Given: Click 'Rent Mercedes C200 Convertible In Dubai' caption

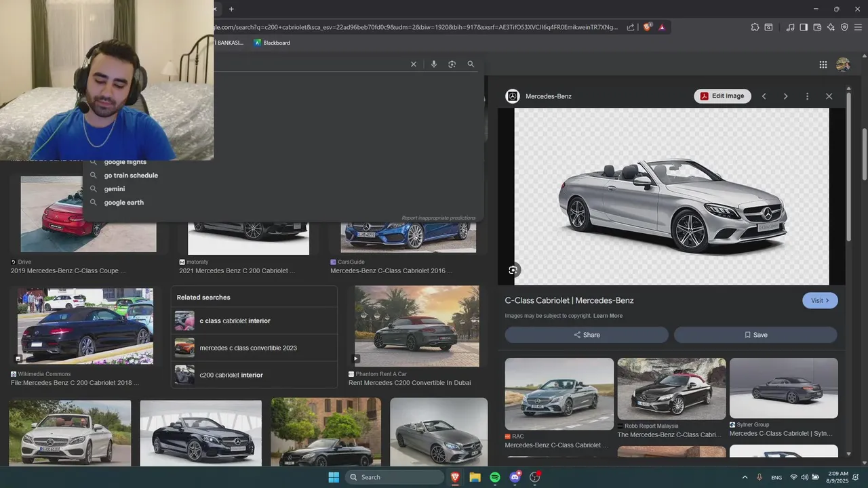Looking at the screenshot, I should pyautogui.click(x=410, y=383).
